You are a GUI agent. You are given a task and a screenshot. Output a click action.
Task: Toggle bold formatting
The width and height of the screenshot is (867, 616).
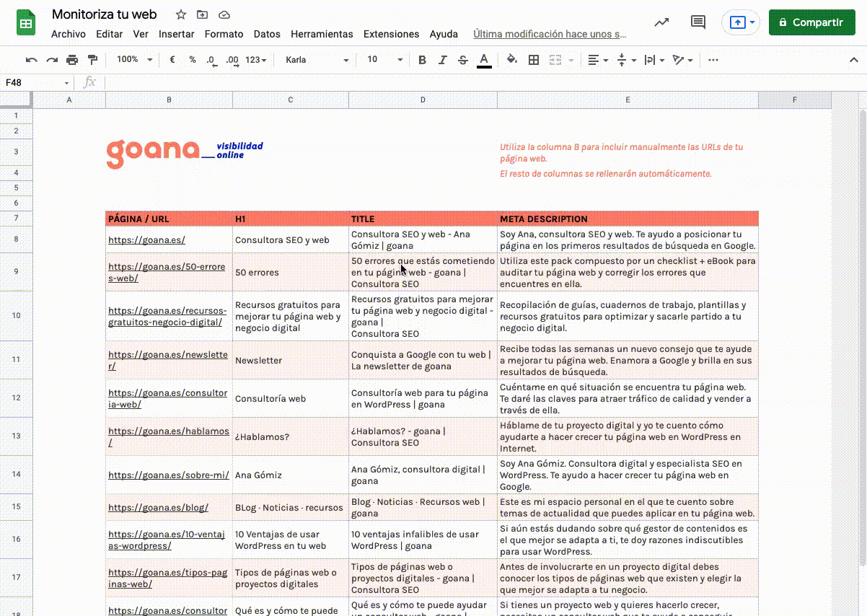tap(423, 60)
